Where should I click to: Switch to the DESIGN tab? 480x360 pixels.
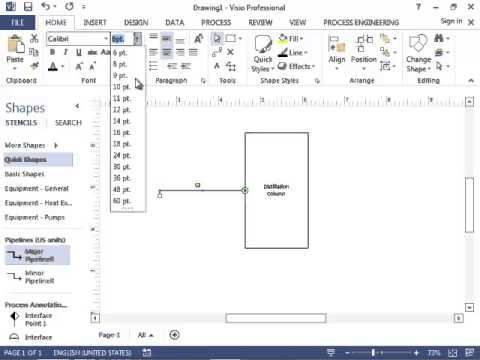(136, 22)
